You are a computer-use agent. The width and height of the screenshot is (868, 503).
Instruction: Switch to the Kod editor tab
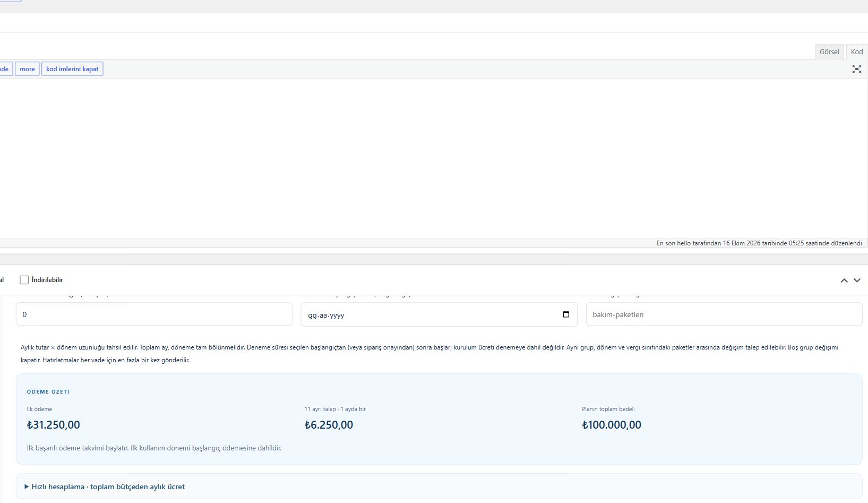pos(856,52)
